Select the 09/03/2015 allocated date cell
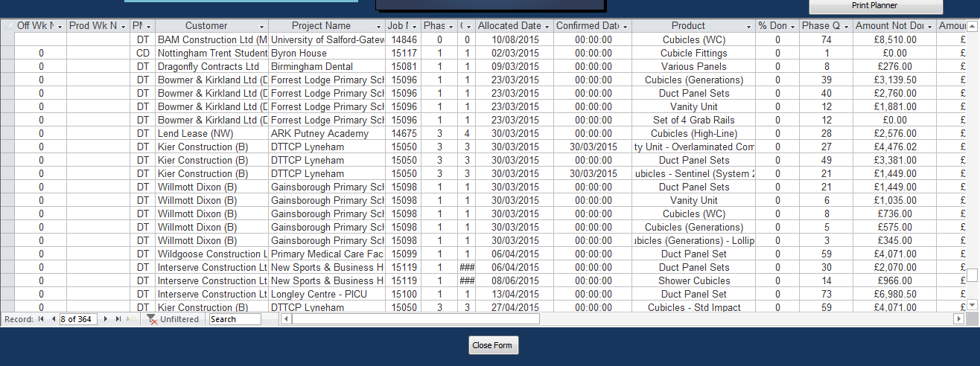Viewport: 980px width, 366px height. 515,67
